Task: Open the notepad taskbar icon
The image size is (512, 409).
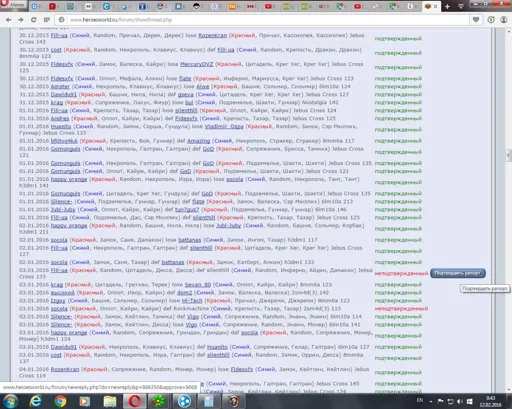Action: tap(209, 401)
